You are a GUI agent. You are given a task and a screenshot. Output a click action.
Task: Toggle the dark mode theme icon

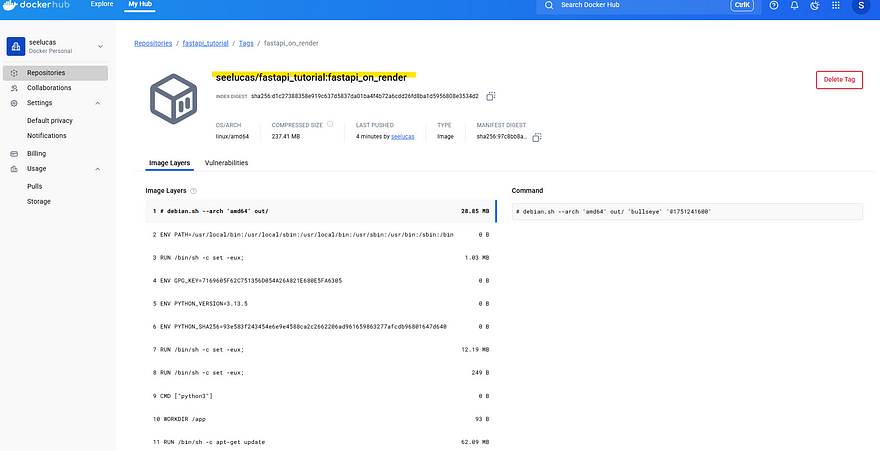[x=814, y=6]
